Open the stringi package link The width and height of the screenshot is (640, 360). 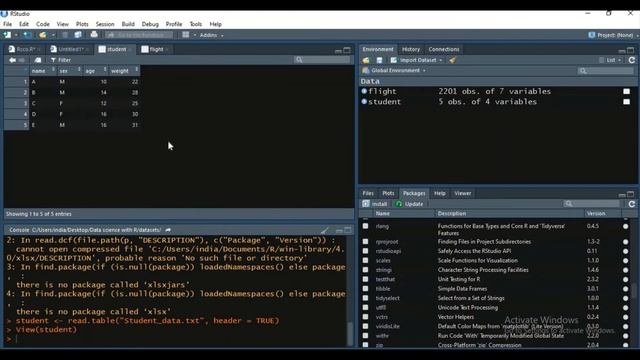(x=384, y=270)
